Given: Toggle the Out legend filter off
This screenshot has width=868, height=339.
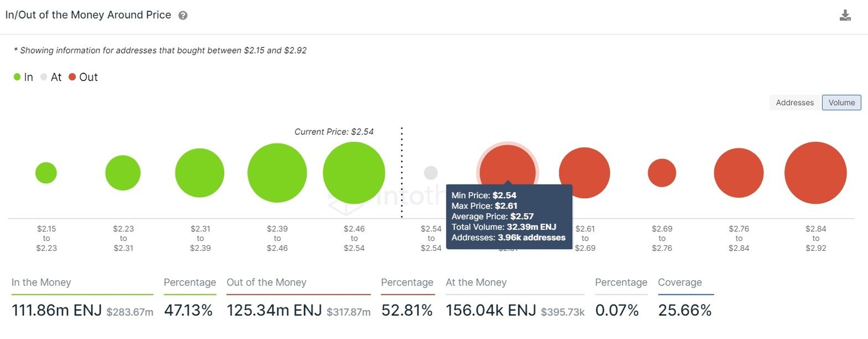Looking at the screenshot, I should [x=85, y=77].
